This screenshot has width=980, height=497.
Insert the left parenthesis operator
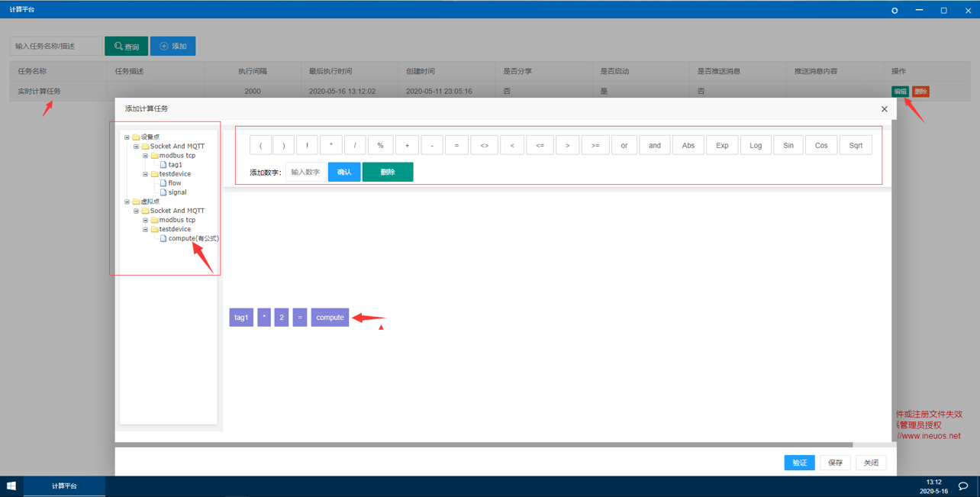[x=260, y=145]
